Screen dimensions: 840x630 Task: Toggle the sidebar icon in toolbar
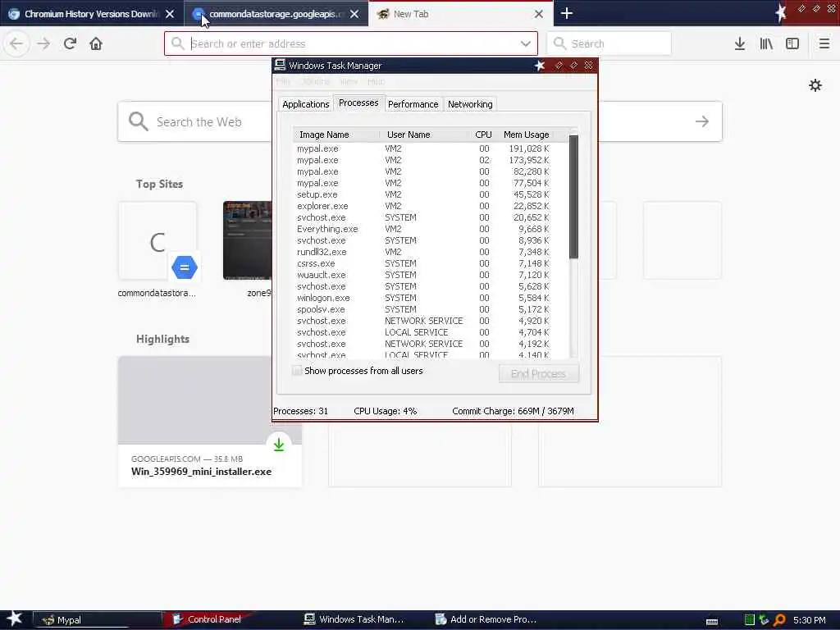click(792, 43)
